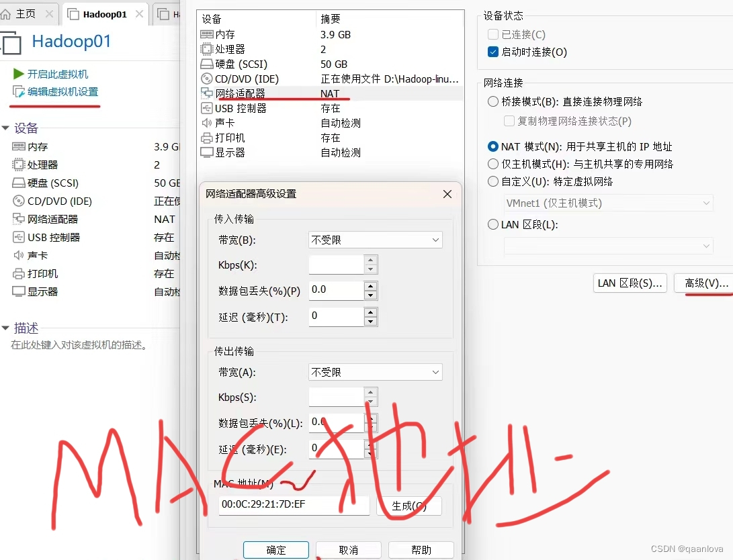Image resolution: width=733 pixels, height=560 pixels.
Task: Click the 编辑虚拟机设置 edit icon
Action: [19, 92]
